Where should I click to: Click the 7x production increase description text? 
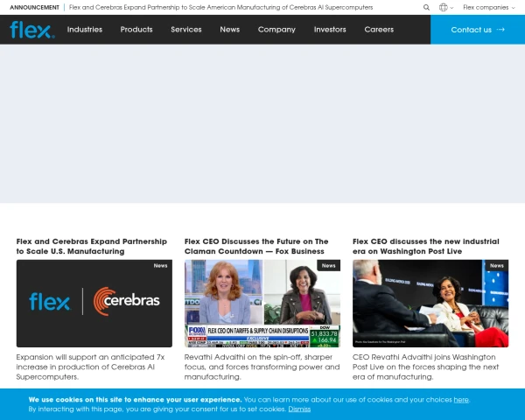coord(90,367)
